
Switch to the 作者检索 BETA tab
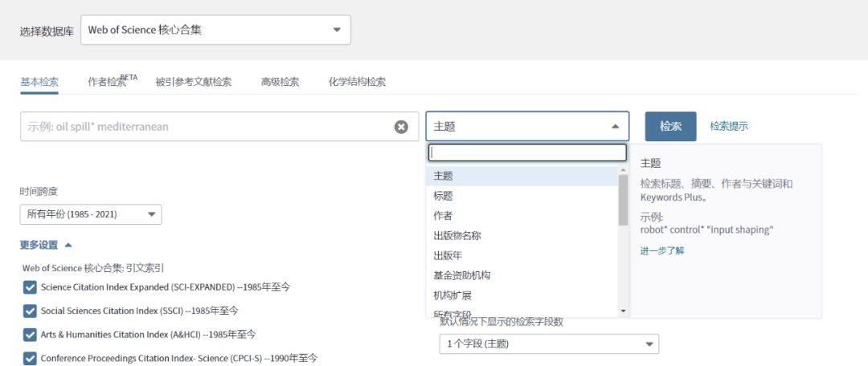(113, 82)
